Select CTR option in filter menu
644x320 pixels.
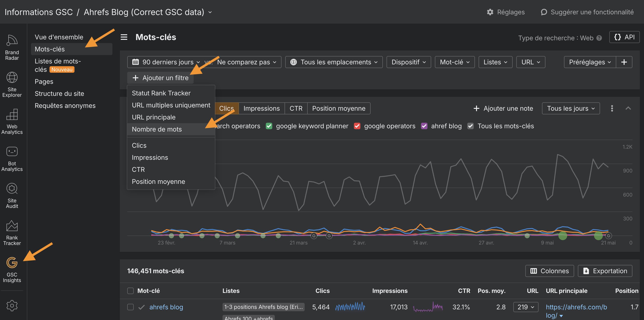click(x=171, y=169)
